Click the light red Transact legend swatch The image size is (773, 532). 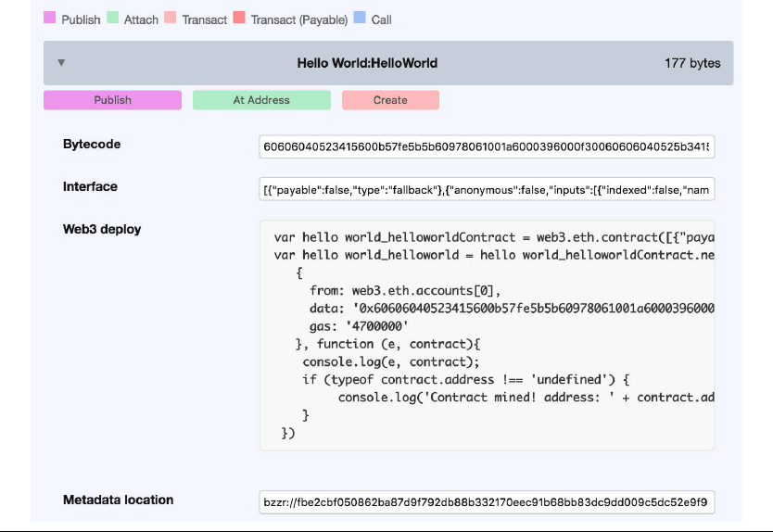[x=171, y=19]
